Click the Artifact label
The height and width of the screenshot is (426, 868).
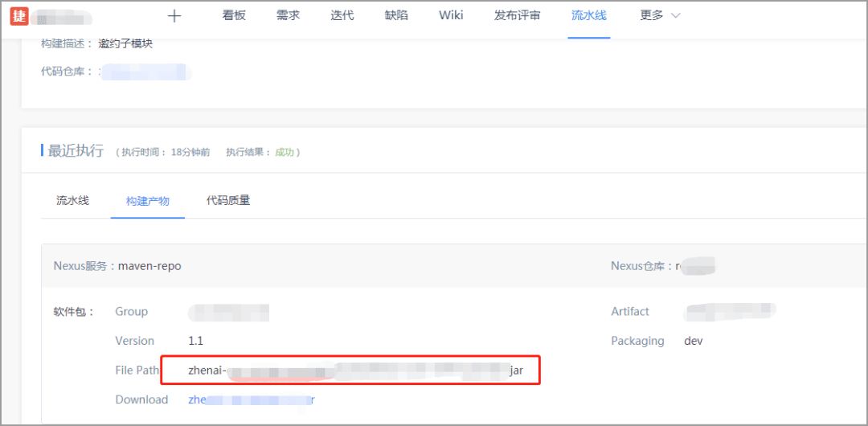630,311
